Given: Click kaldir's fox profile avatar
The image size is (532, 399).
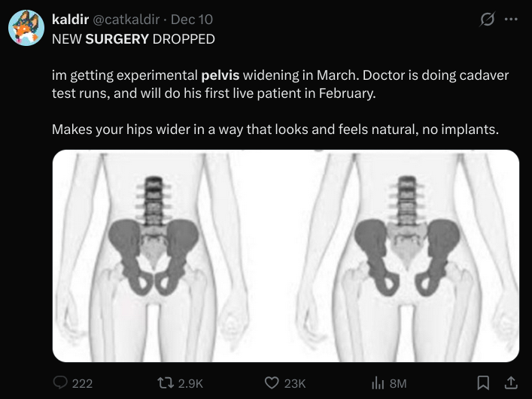Looking at the screenshot, I should [x=26, y=29].
